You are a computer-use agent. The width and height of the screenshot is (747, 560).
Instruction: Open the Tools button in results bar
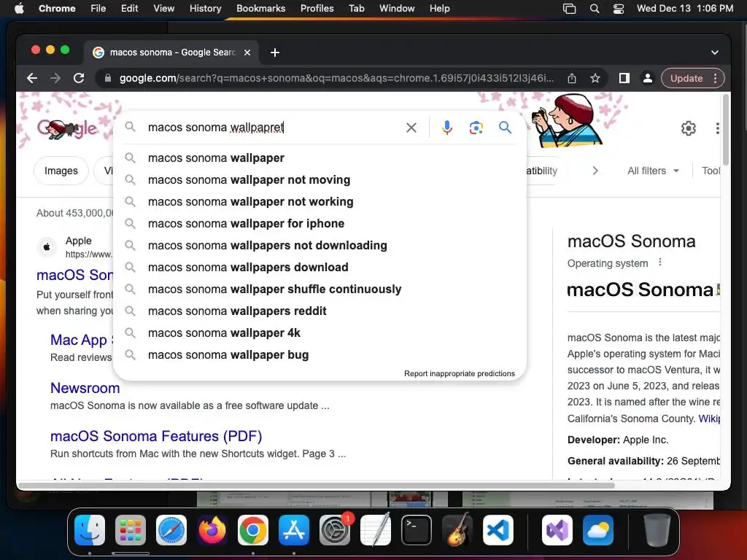pyautogui.click(x=711, y=171)
